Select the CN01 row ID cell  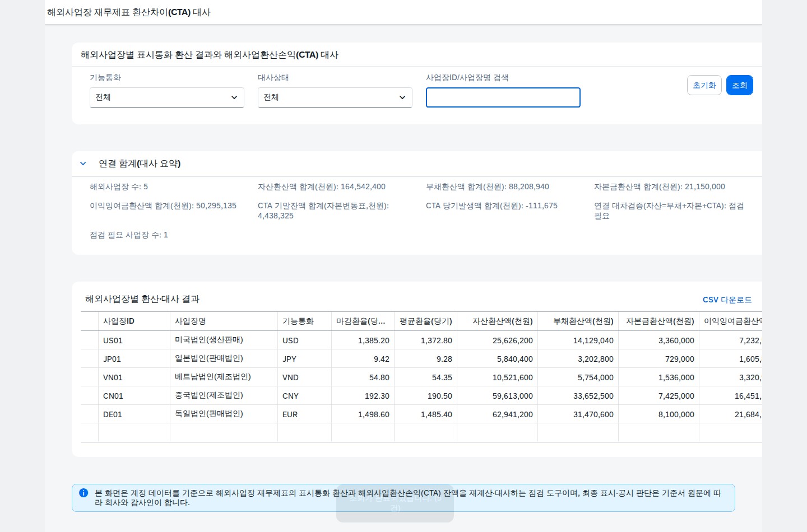[134, 396]
